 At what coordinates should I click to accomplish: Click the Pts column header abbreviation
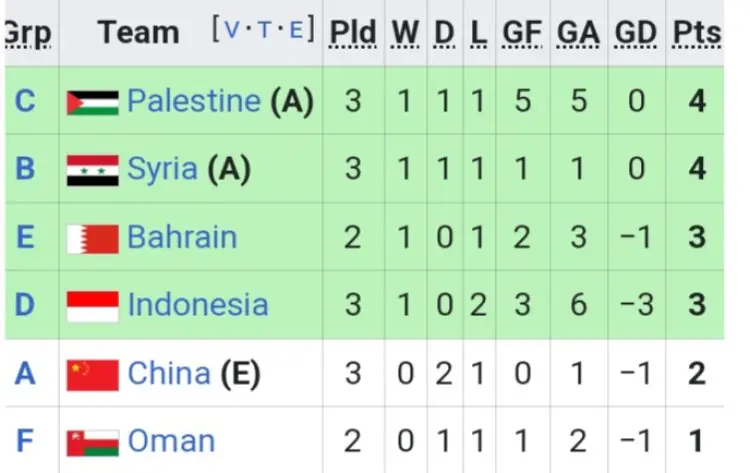click(697, 33)
